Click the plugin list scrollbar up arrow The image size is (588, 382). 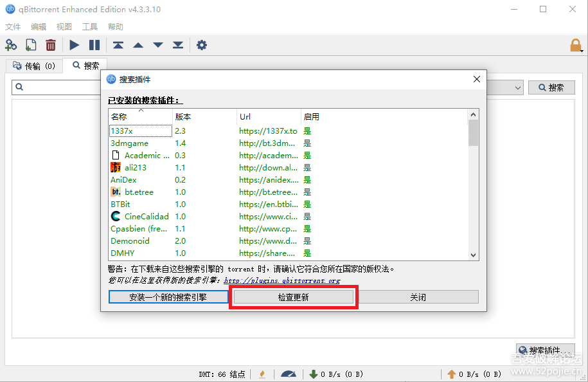click(473, 114)
